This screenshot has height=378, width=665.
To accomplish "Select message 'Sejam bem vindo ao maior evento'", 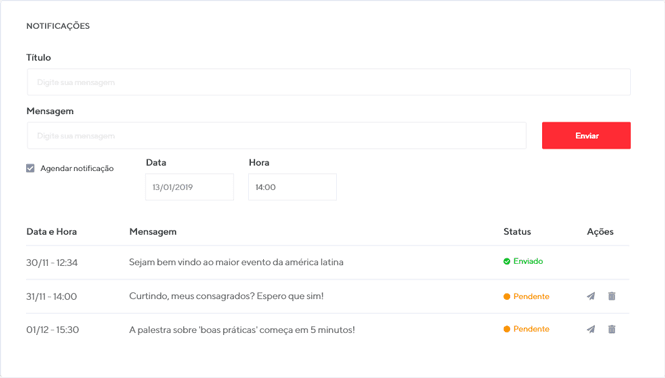I will coord(236,262).
